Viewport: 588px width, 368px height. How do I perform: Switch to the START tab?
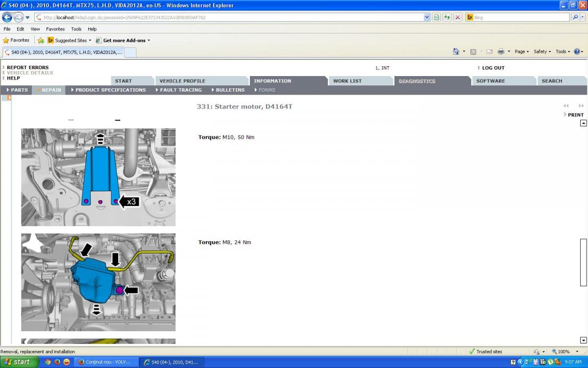pyautogui.click(x=132, y=81)
